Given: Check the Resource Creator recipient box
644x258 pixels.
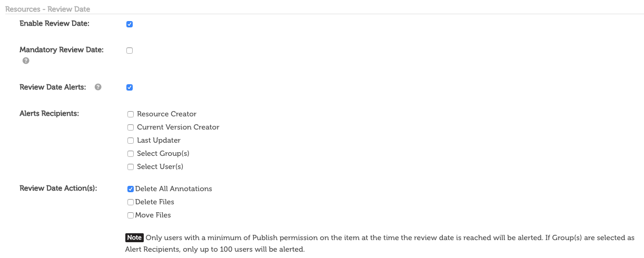Looking at the screenshot, I should 131,114.
